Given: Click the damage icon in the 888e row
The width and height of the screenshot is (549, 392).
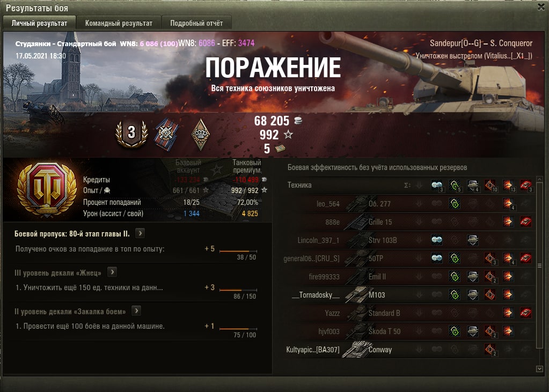Looking at the screenshot, I should click(x=508, y=221).
